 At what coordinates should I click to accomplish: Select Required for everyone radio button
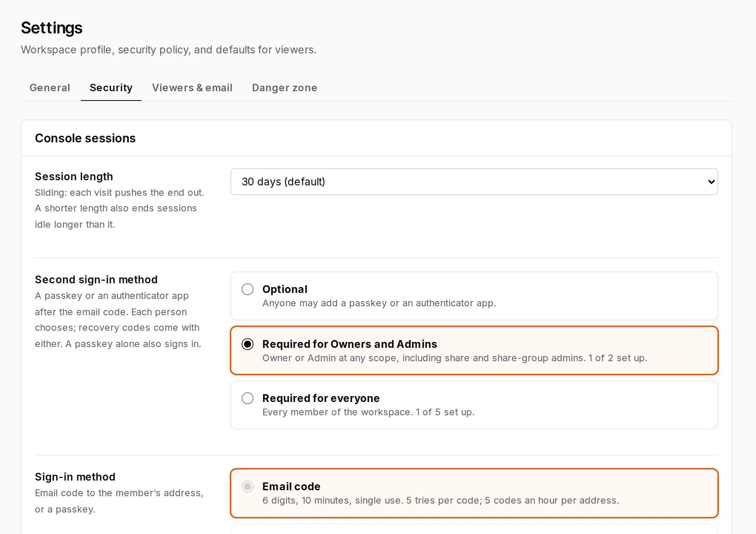(248, 398)
